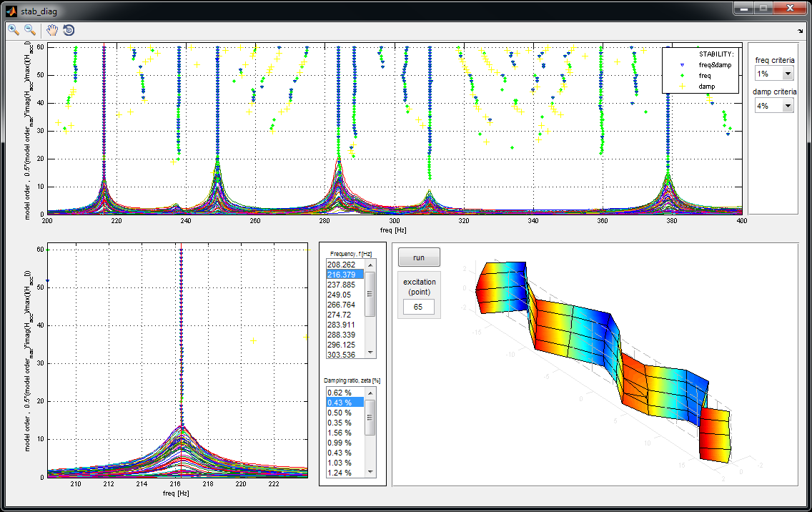Viewport: 812px width, 512px height.
Task: Open the freq criteria dropdown showing 1%
Action: pyautogui.click(x=774, y=74)
